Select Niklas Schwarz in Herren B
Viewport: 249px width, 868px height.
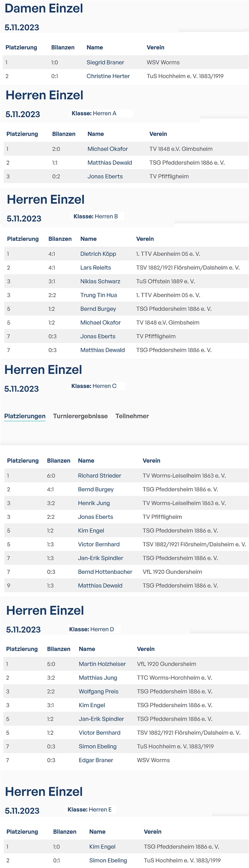click(x=100, y=281)
